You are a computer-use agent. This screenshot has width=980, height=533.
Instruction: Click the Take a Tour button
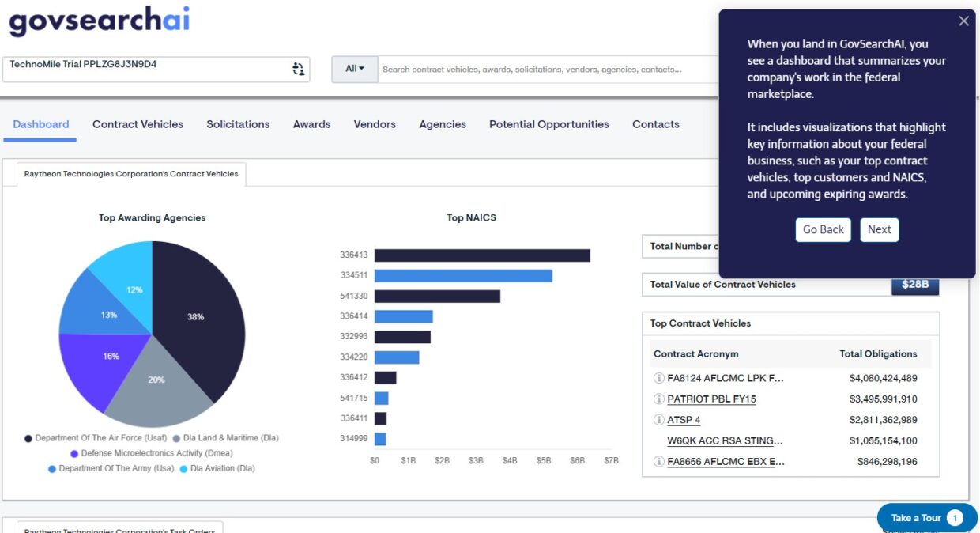coord(927,518)
